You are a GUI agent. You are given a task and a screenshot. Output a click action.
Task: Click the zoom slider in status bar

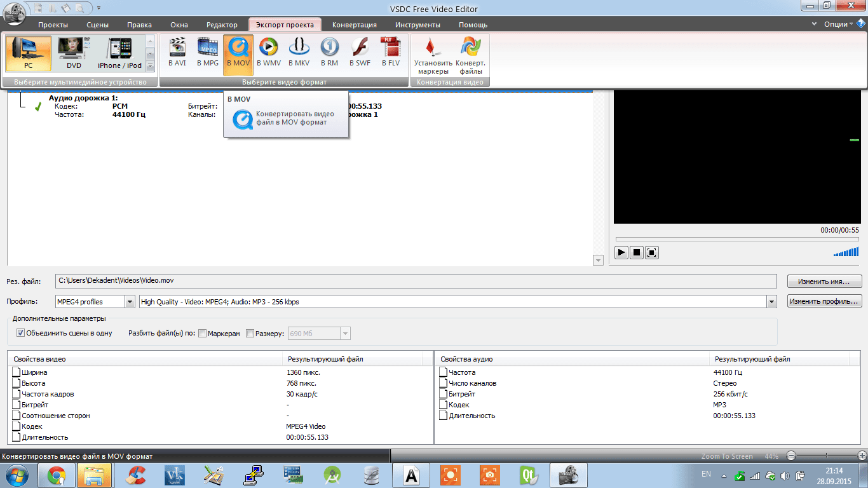coord(826,456)
